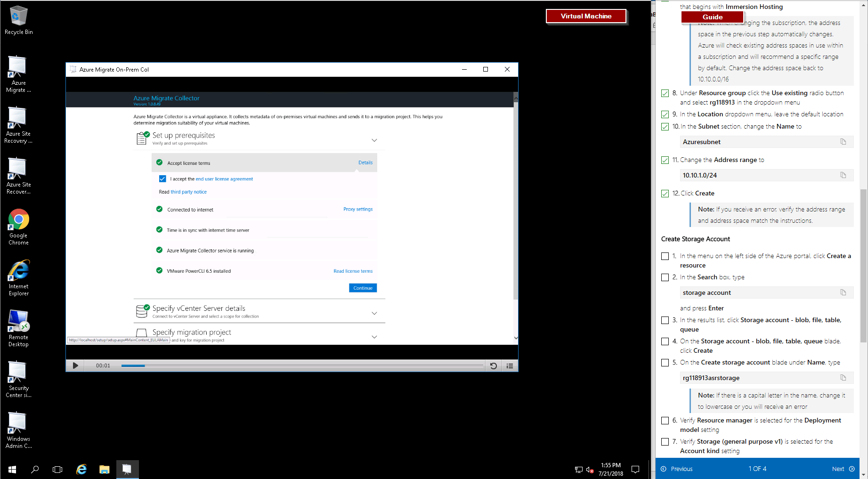This screenshot has height=479, width=868.
Task: Open the Action Center notifications
Action: [635, 469]
